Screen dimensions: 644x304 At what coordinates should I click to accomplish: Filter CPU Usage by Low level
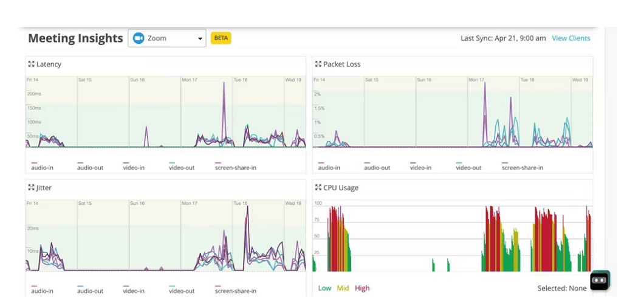tap(324, 288)
